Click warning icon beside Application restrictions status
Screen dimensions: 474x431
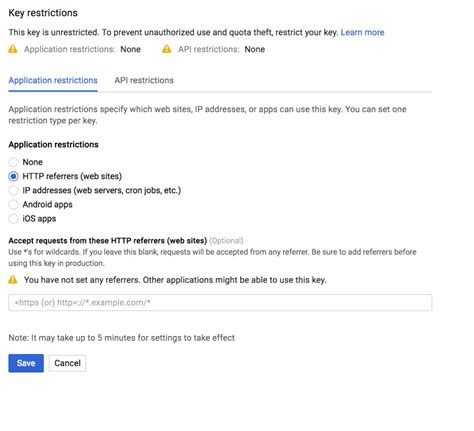pyautogui.click(x=13, y=49)
